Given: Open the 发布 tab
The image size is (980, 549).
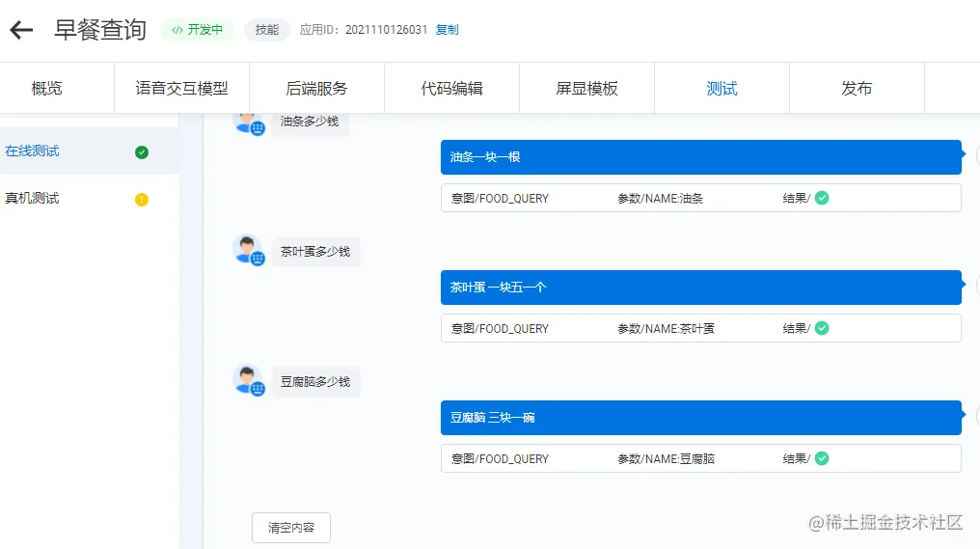Looking at the screenshot, I should (857, 88).
